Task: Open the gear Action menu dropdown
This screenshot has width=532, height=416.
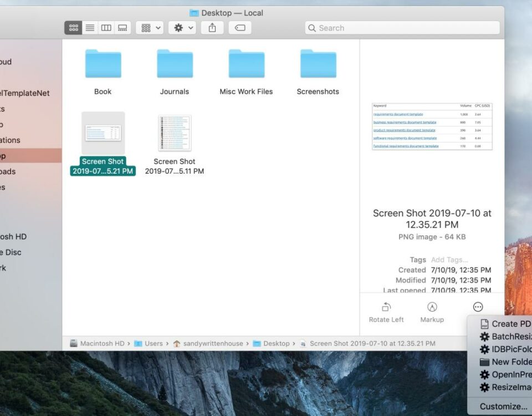Action: (182, 28)
